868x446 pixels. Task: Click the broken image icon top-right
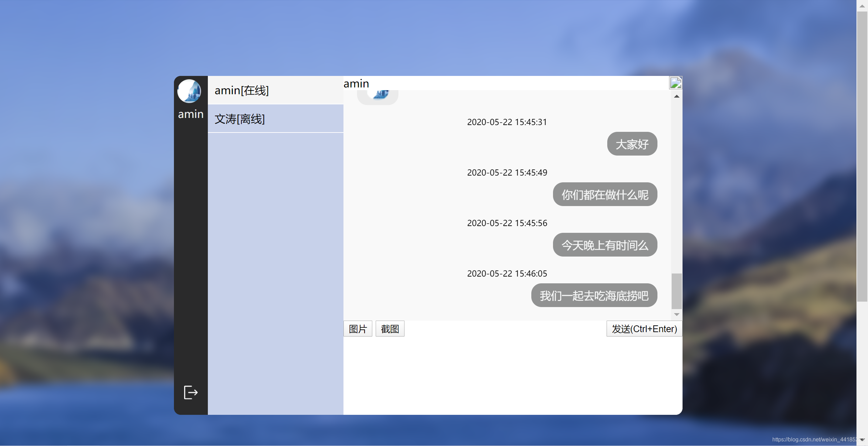675,83
